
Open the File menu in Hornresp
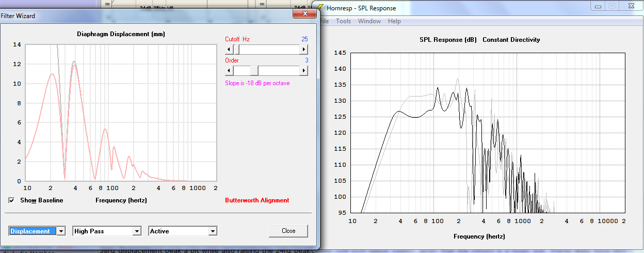(x=324, y=21)
